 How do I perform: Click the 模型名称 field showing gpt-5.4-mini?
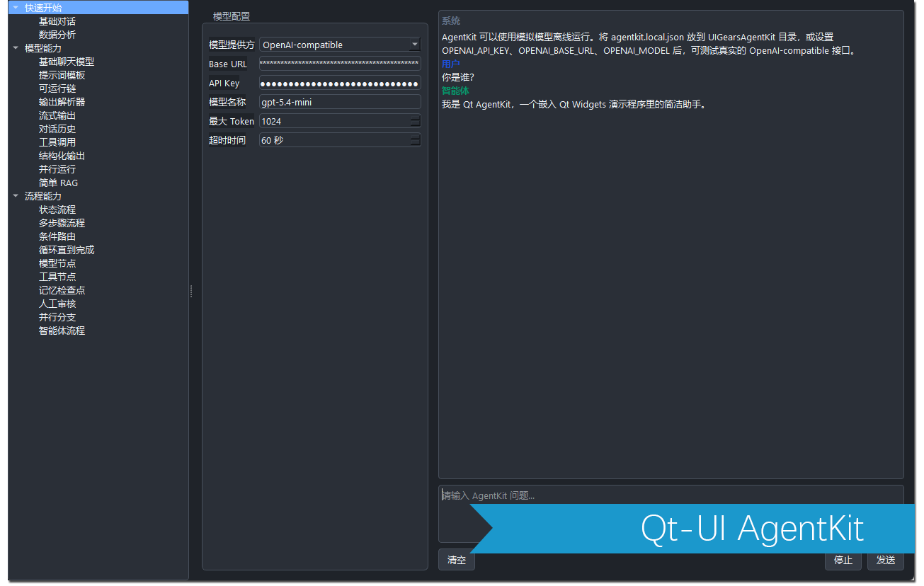[x=340, y=102]
